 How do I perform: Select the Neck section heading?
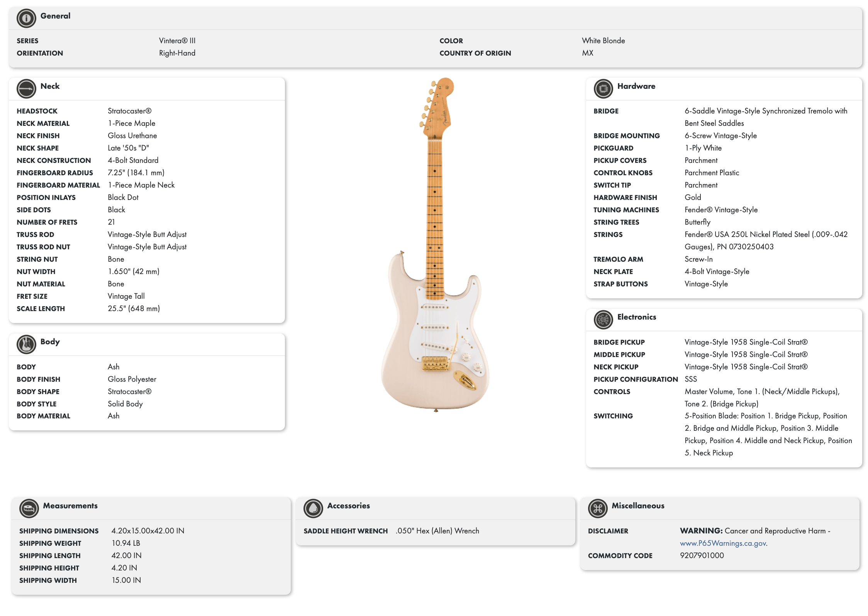tap(50, 86)
